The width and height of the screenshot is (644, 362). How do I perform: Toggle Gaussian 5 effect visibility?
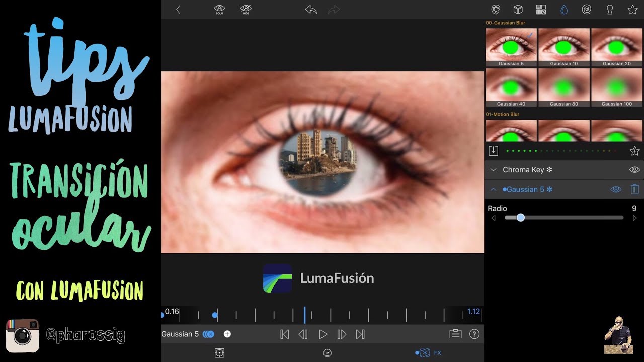(616, 189)
